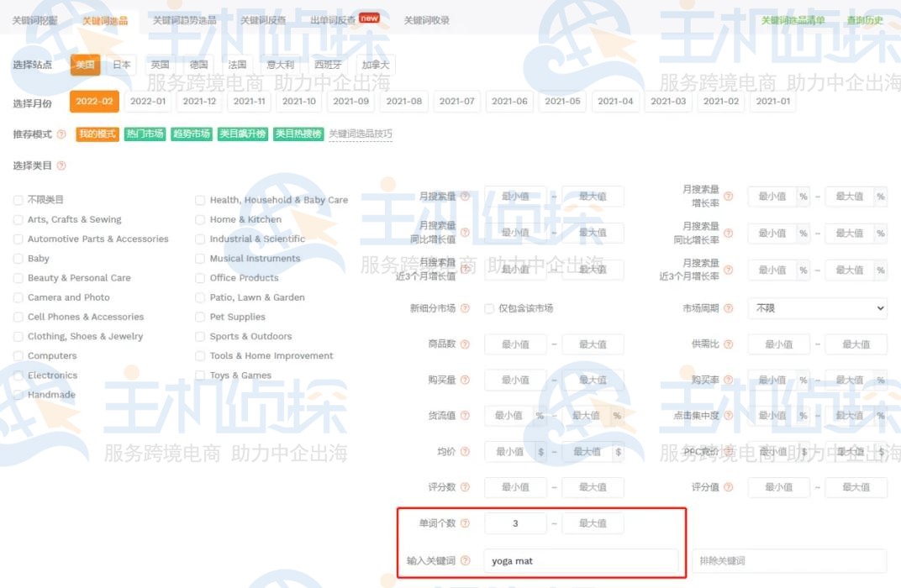
Task: Switch to 关键词趋势选品 tab
Action: 184,21
